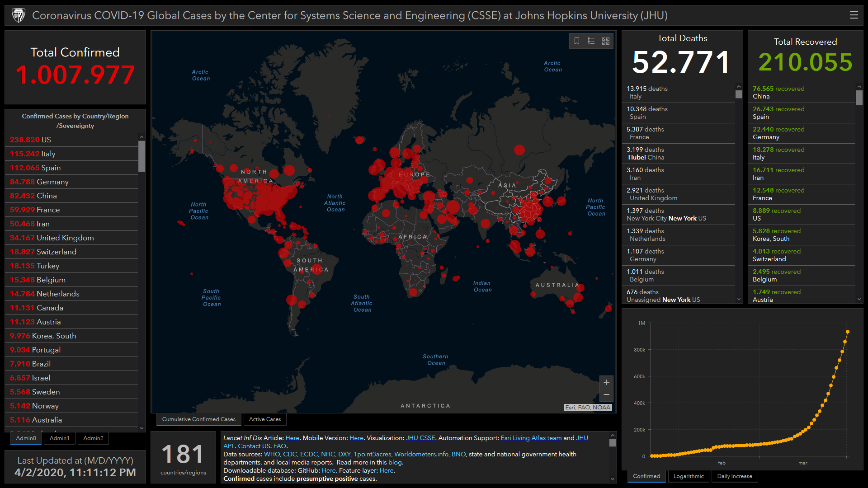Click the deaths list scrollbar thumb
This screenshot has width=868, height=488.
739,94
